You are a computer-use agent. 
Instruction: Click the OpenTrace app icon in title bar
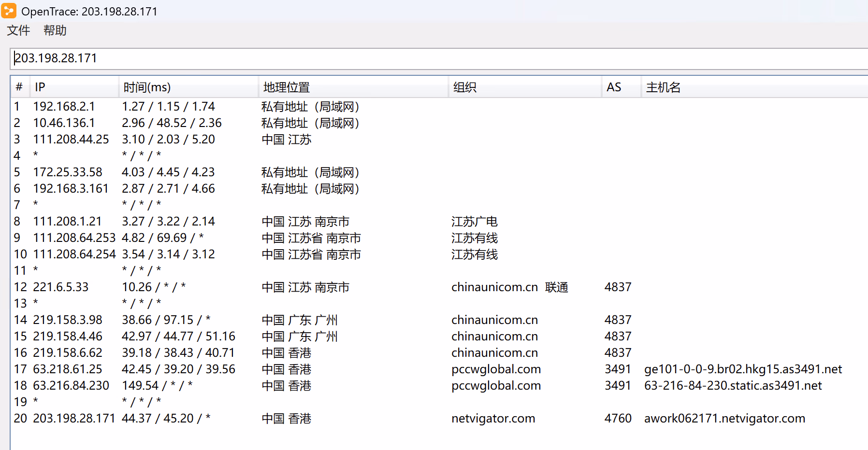click(x=9, y=11)
